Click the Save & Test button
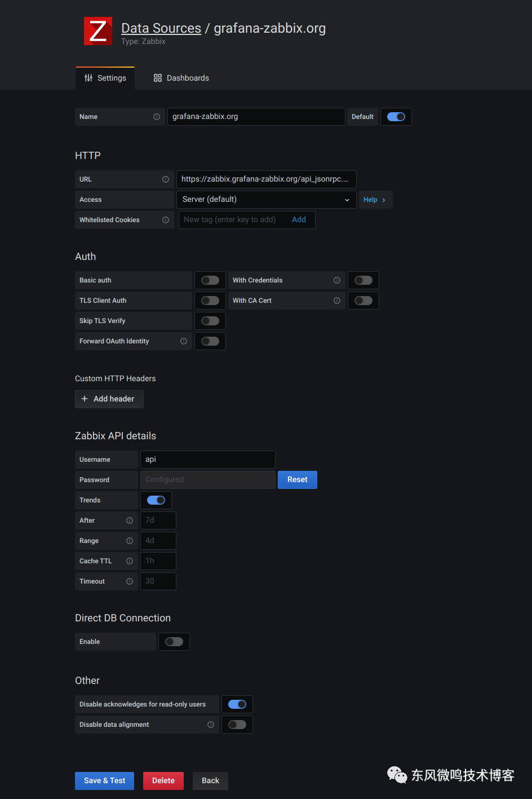This screenshot has height=799, width=532. pos(104,780)
